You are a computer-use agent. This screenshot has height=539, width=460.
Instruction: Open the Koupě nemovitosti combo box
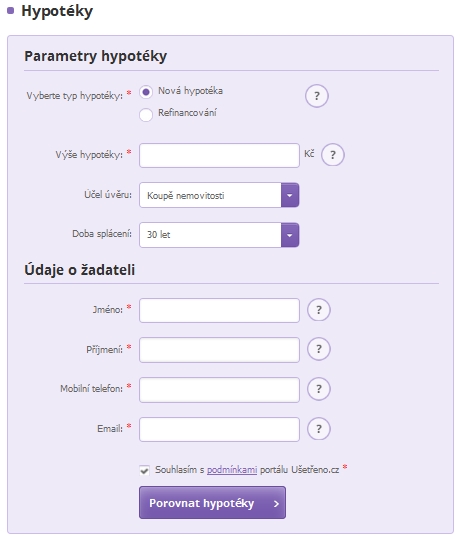(x=219, y=195)
